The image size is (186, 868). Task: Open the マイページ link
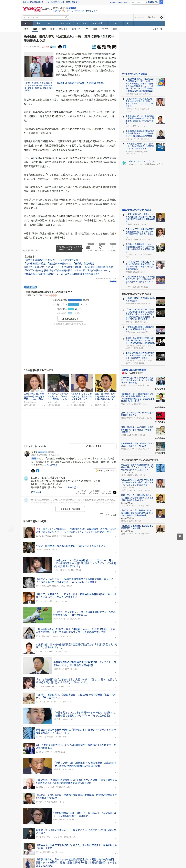coord(139,17)
